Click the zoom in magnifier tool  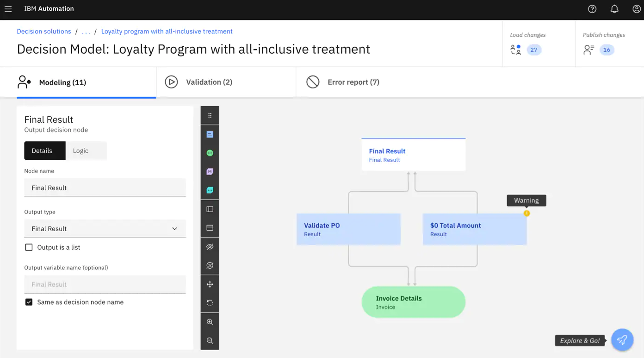pos(210,322)
